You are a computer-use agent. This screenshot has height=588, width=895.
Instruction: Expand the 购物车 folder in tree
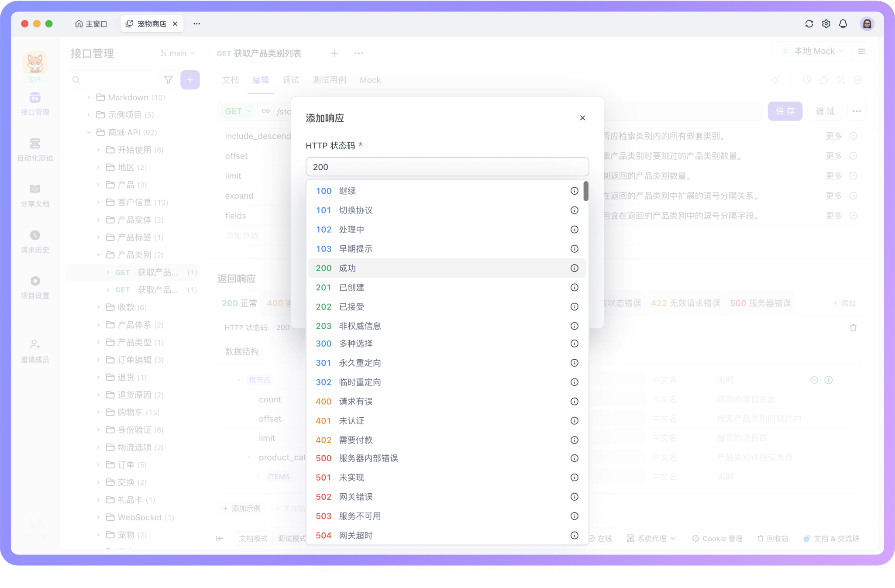click(99, 412)
